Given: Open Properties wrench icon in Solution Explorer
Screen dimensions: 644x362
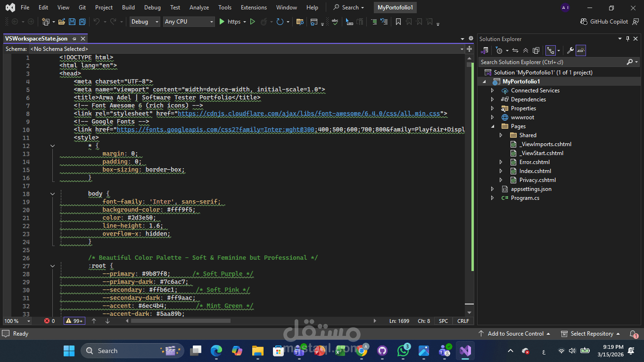Looking at the screenshot, I should point(570,50).
